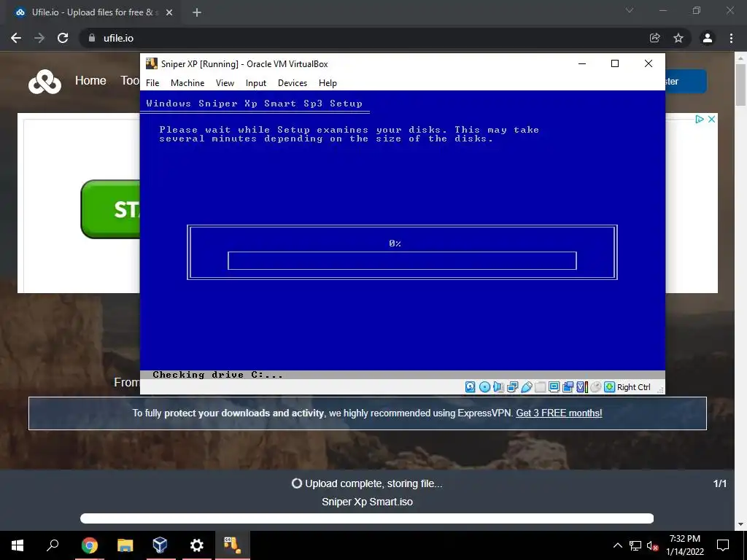Image resolution: width=747 pixels, height=560 pixels.
Task: Open the VirtualBox File menu
Action: (152, 83)
